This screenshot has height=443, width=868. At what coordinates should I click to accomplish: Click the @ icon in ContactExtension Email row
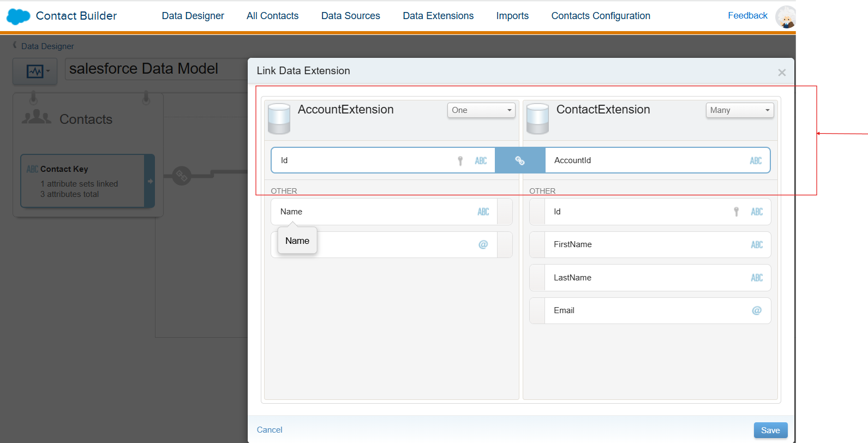pos(756,310)
